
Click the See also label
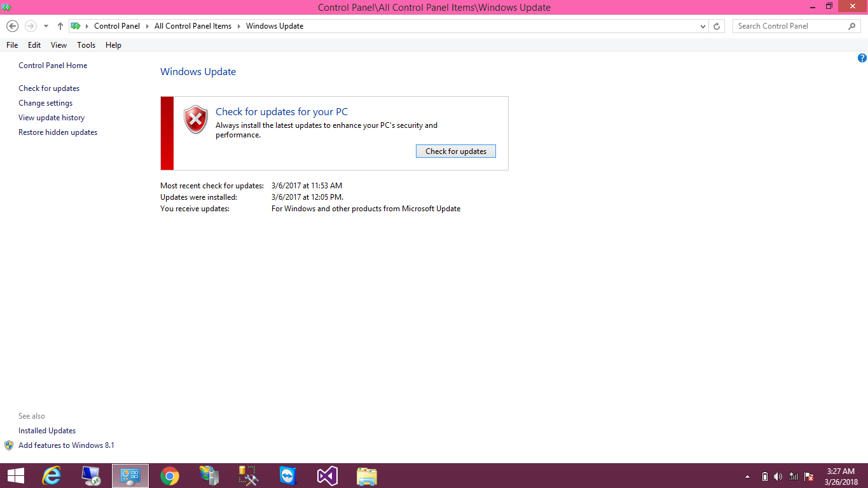(32, 416)
